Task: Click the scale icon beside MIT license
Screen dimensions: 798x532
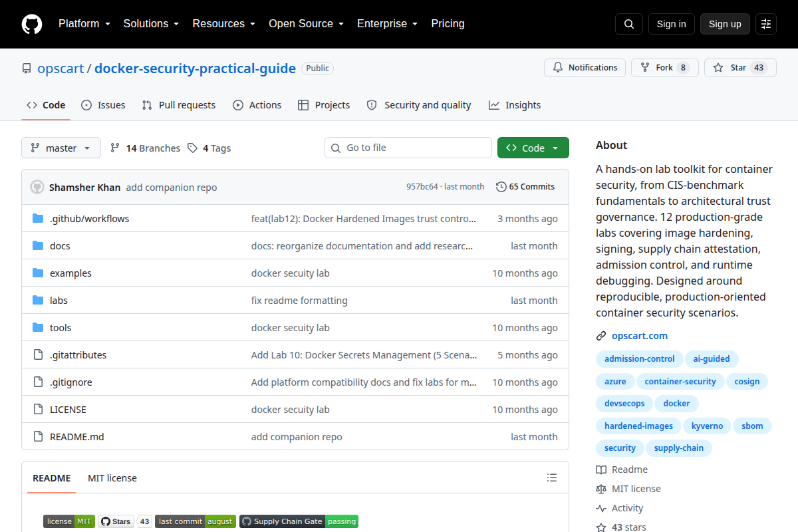Action: click(601, 489)
